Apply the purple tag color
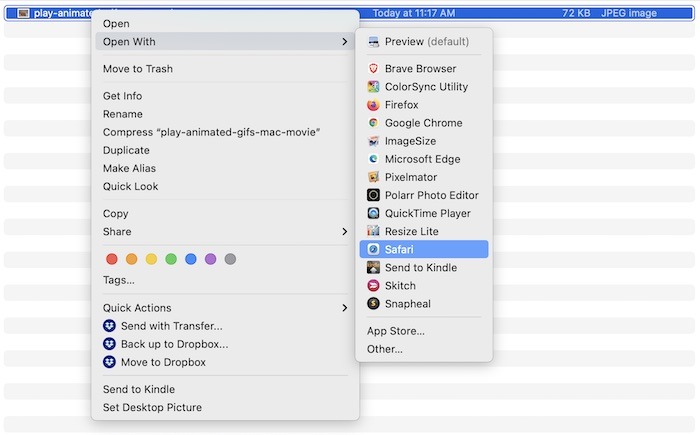700x435 pixels. pos(210,259)
